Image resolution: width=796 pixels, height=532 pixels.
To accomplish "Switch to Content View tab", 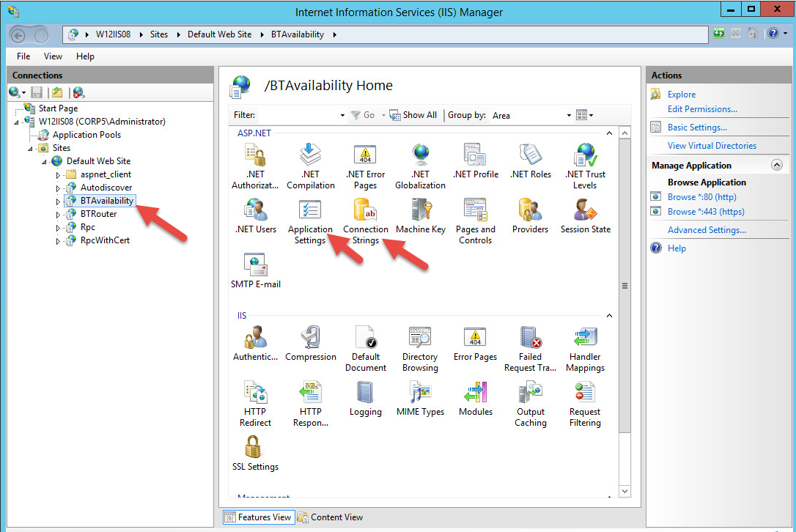I will (331, 517).
